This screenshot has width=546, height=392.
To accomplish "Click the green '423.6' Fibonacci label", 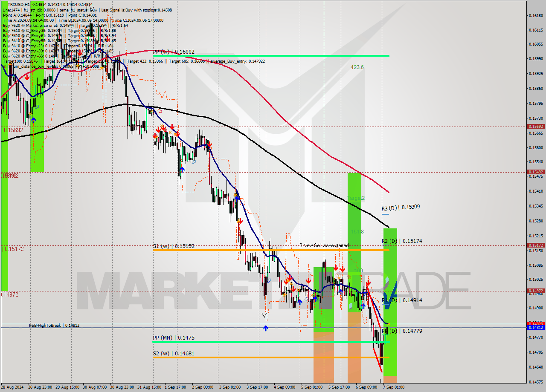I will (x=357, y=67).
